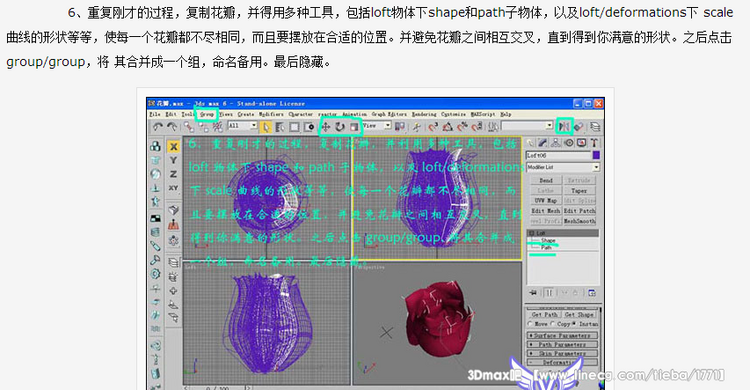Select the Copy radio option
This screenshot has height=390, width=750.
561,324
